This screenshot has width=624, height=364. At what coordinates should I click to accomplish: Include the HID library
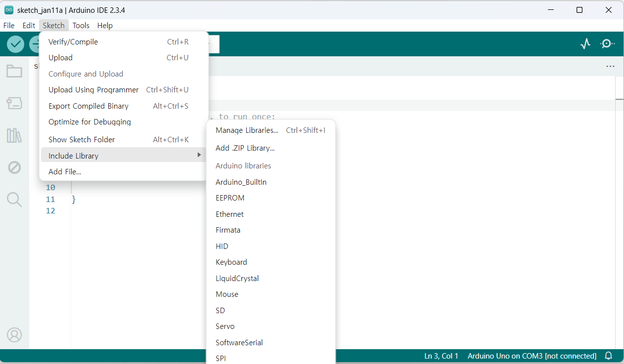[270, 246]
